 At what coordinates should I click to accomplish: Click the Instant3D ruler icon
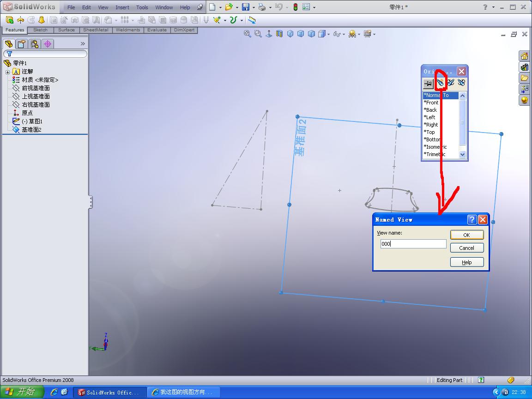pyautogui.click(x=252, y=20)
